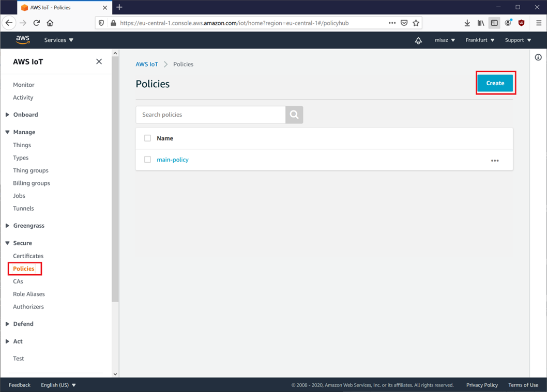Image resolution: width=547 pixels, height=392 pixels.
Task: Open Privacy Policy footer link
Action: (482, 385)
